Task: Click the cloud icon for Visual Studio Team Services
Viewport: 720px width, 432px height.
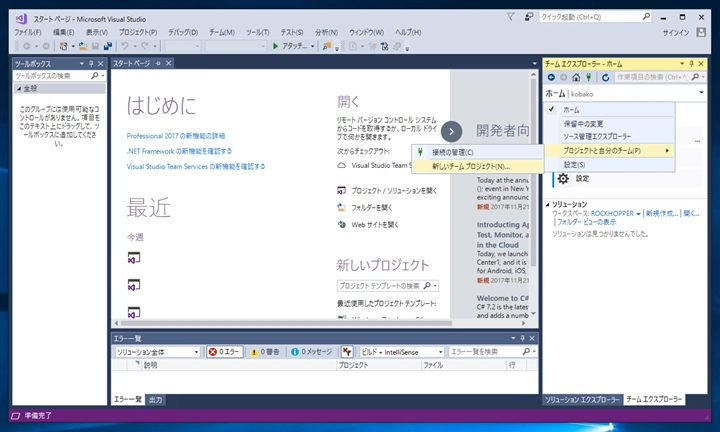Action: tap(341, 165)
